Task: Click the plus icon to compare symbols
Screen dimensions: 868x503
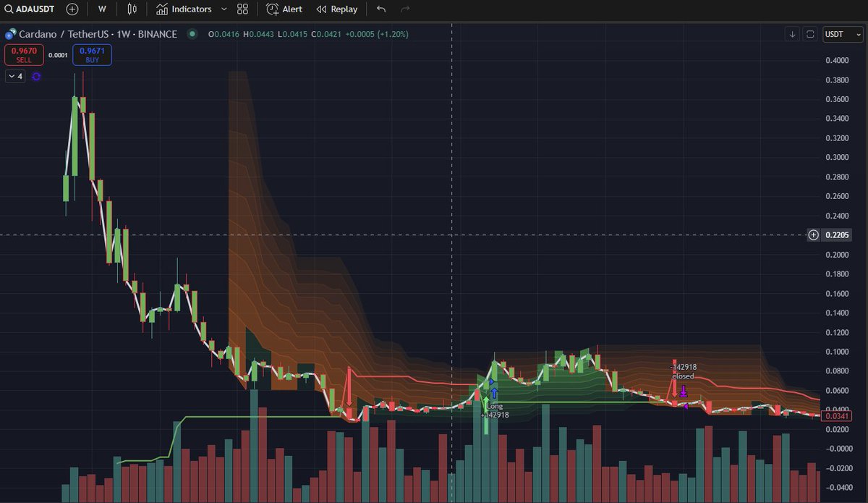Action: coord(72,9)
